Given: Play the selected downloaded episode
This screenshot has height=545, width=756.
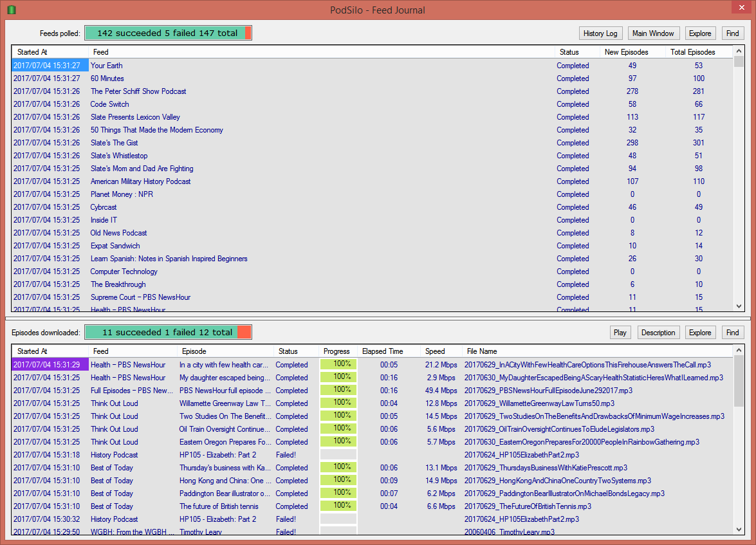Looking at the screenshot, I should [x=620, y=332].
